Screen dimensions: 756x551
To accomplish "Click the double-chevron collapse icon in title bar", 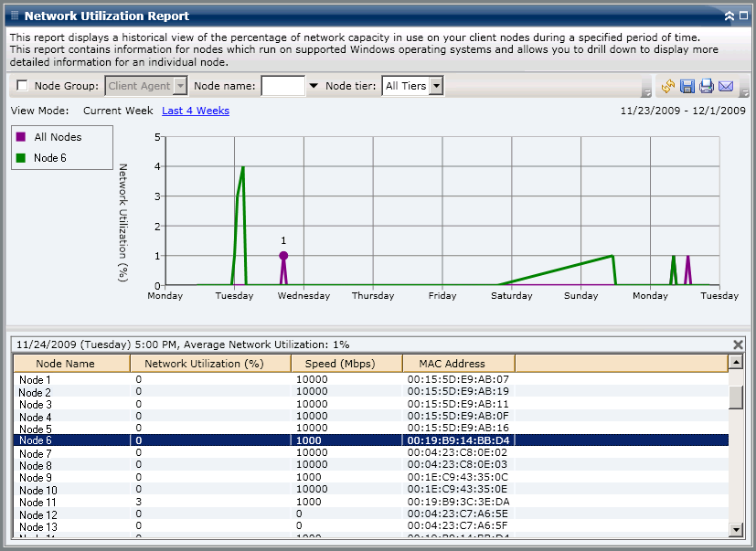I will click(x=729, y=16).
